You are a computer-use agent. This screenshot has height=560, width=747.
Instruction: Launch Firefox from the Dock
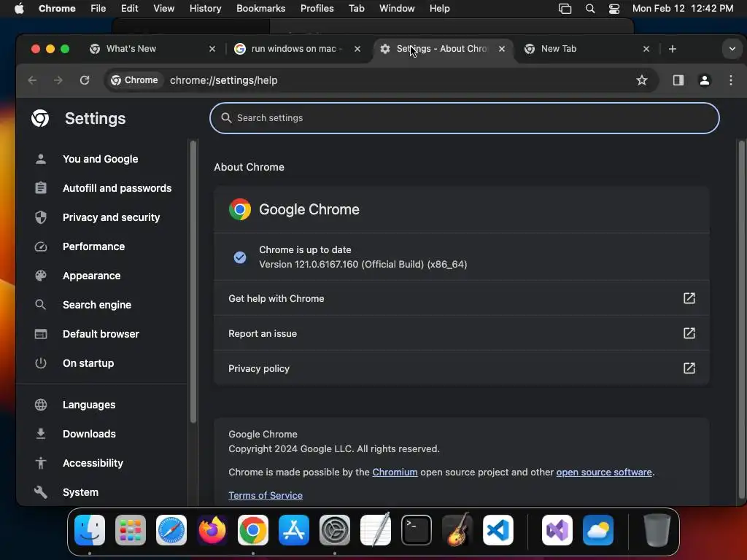click(212, 530)
